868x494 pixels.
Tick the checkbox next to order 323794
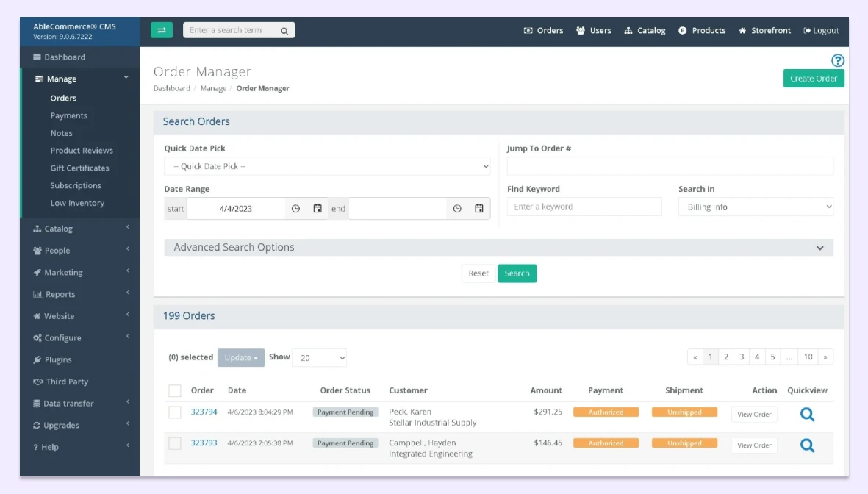tap(174, 412)
